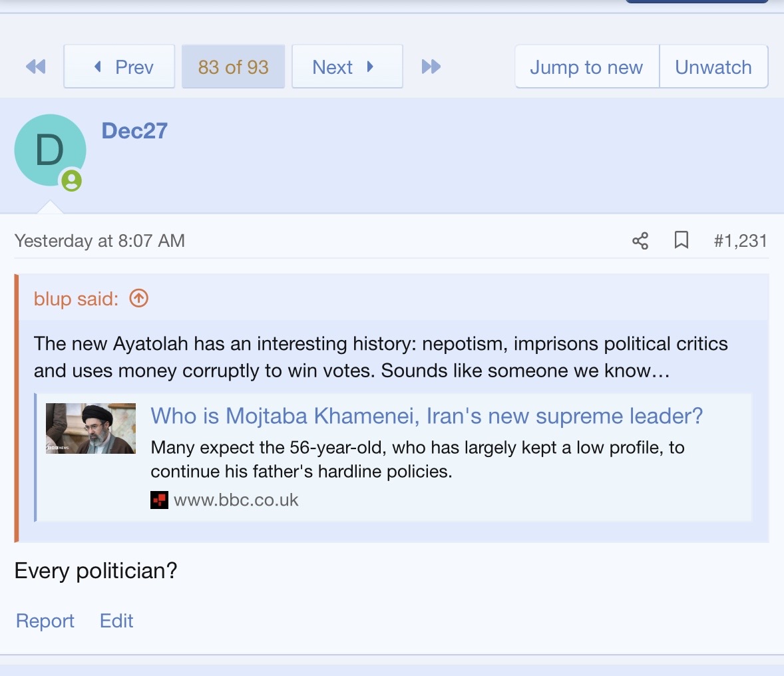
Task: Jump to last page double-arrow icon
Action: [x=431, y=67]
